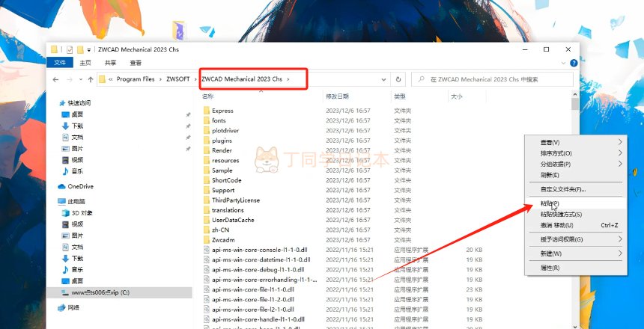Screen dimensions: 644x329
Task: Choose 属性(R) from the context menu
Action: coord(576,268)
